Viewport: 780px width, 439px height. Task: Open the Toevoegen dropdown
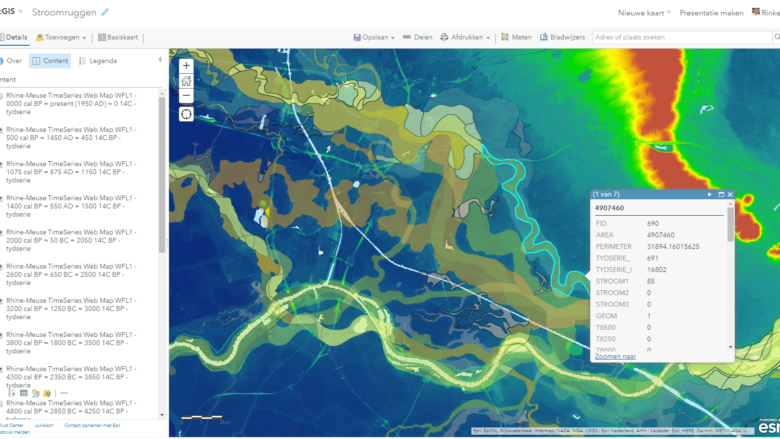[62, 37]
